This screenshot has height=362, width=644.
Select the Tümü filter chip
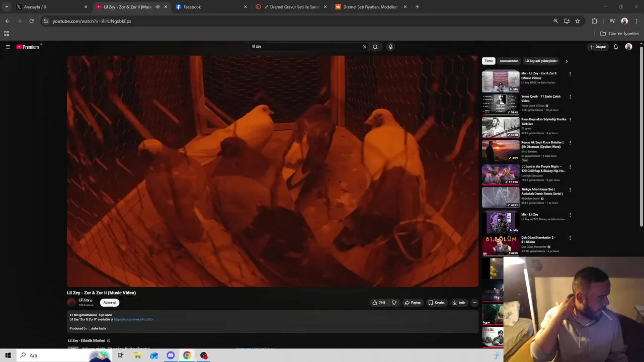(489, 61)
